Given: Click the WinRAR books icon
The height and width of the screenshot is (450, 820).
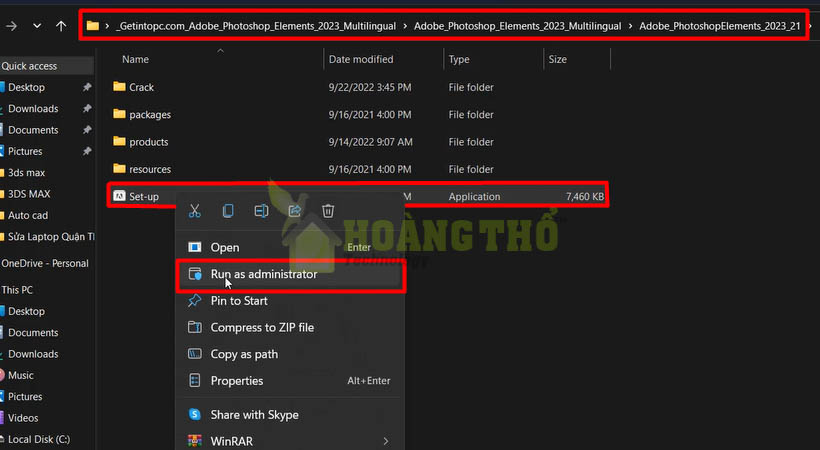Looking at the screenshot, I should 195,441.
